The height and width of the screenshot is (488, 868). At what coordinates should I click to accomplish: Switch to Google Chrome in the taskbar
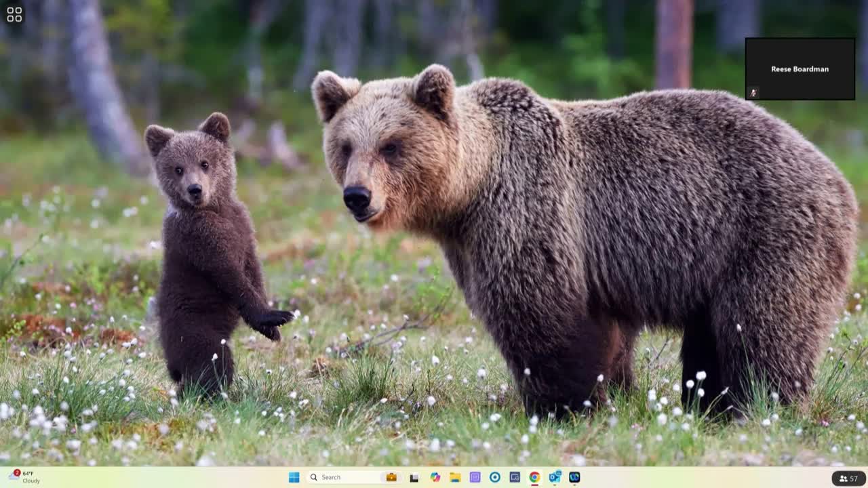534,477
